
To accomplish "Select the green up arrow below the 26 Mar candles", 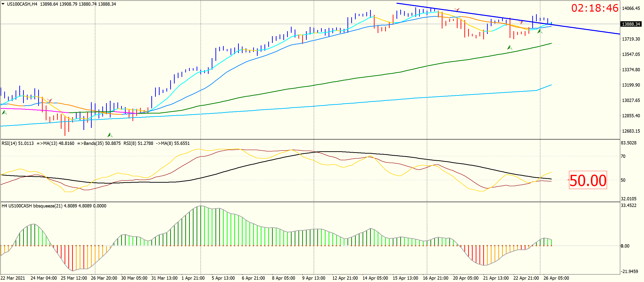I will pyautogui.click(x=110, y=135).
